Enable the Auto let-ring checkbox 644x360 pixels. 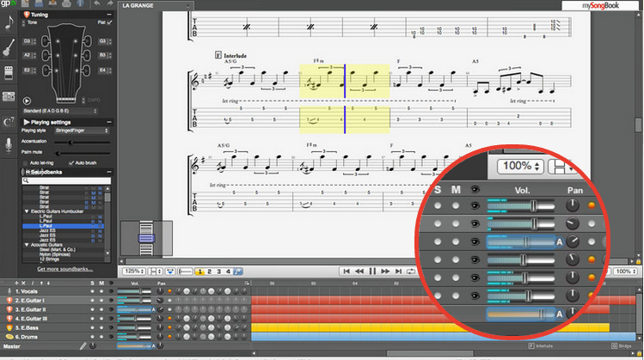pyautogui.click(x=25, y=162)
